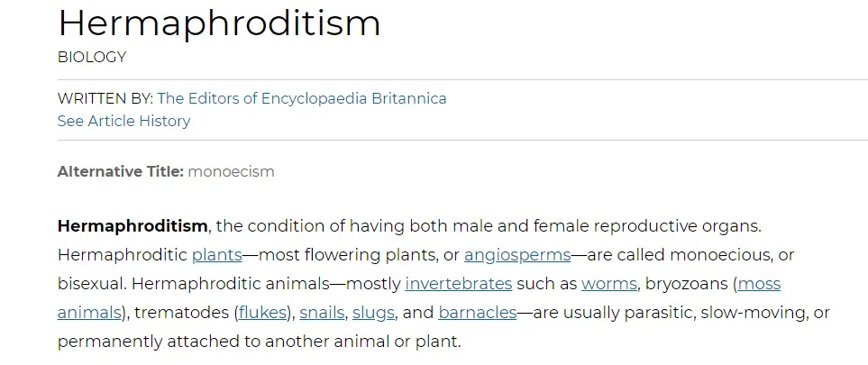Visit the invertebrates link

pyautogui.click(x=458, y=284)
